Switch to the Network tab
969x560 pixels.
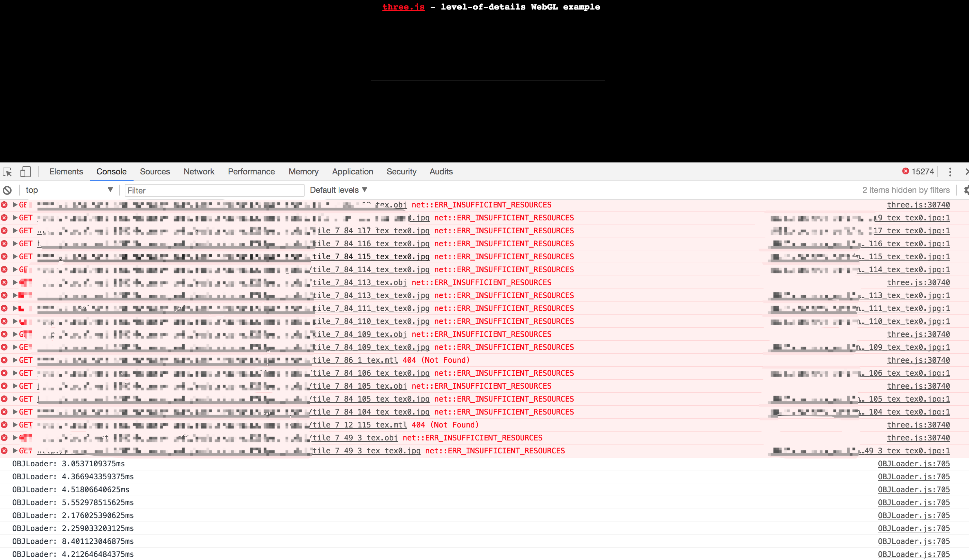(199, 172)
